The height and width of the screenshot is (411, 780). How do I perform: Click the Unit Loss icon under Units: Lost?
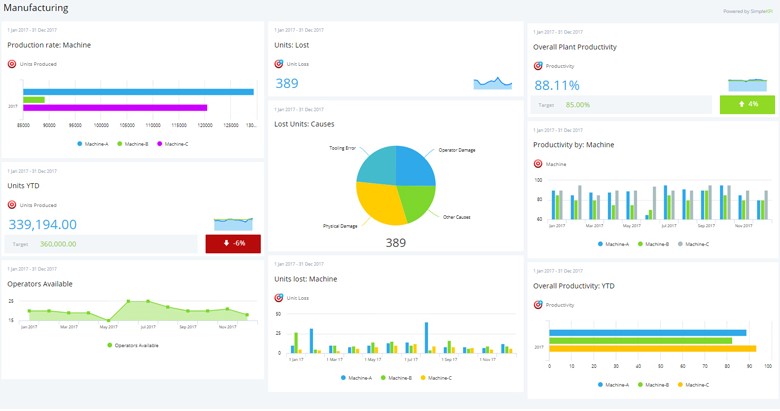[x=279, y=64]
